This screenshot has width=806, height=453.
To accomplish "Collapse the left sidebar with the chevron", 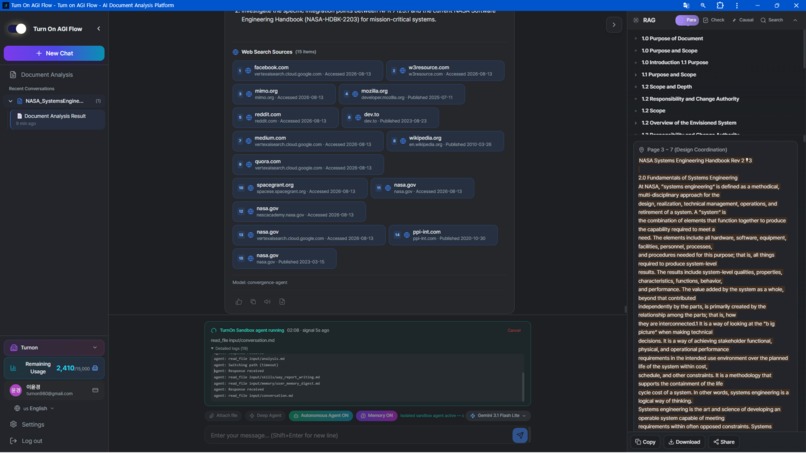I will click(x=99, y=29).
